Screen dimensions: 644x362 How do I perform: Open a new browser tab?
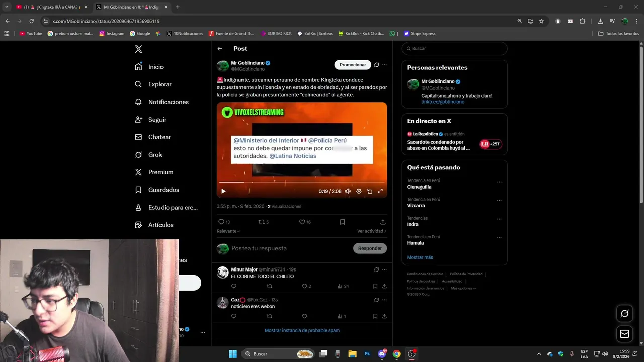point(178,7)
